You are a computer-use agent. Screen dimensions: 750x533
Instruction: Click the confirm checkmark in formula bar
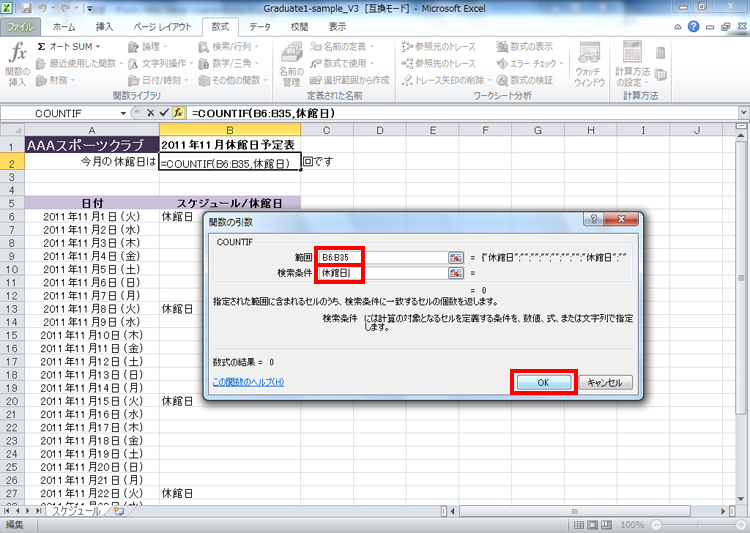[x=165, y=113]
